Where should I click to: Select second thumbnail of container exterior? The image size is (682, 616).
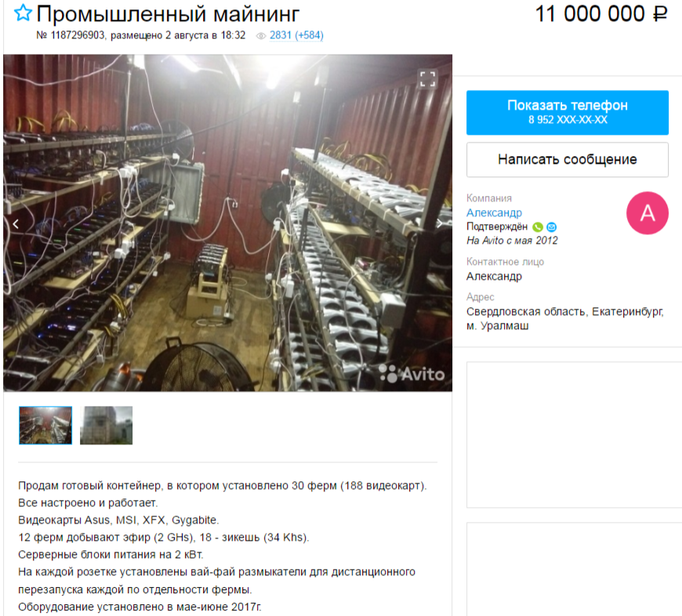click(x=106, y=425)
